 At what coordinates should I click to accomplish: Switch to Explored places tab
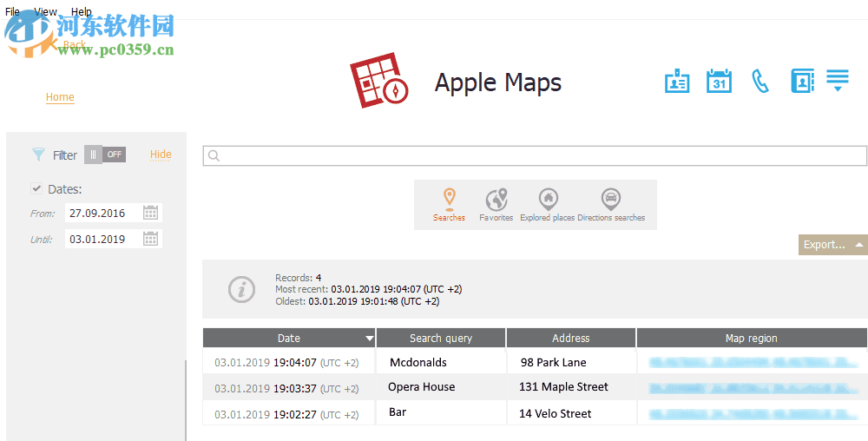[548, 205]
